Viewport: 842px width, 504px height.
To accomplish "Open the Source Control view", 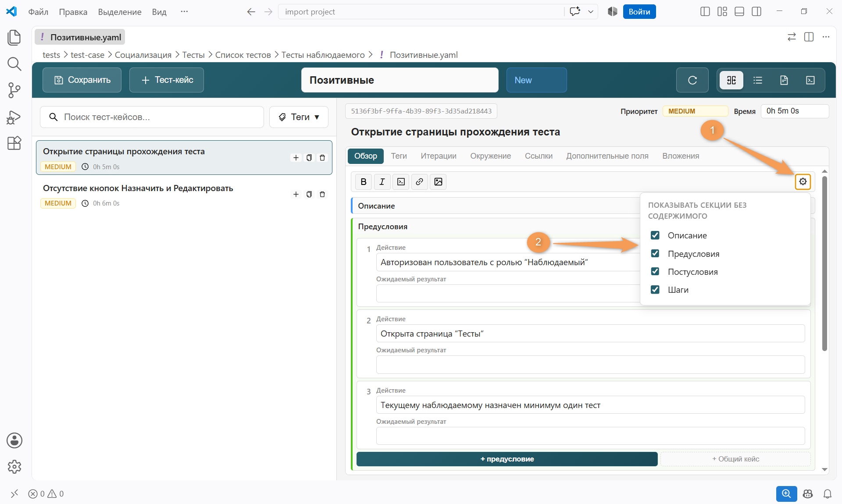I will point(14,90).
